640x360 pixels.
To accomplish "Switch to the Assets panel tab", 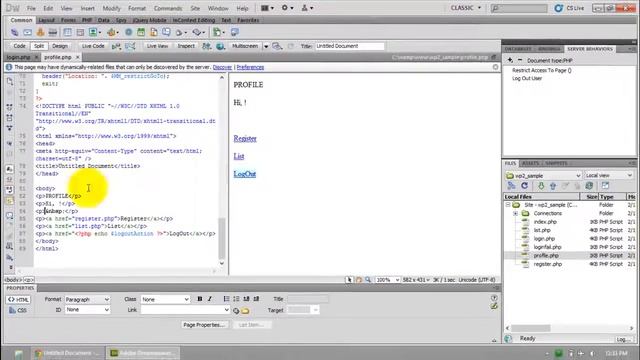I will point(531,163).
